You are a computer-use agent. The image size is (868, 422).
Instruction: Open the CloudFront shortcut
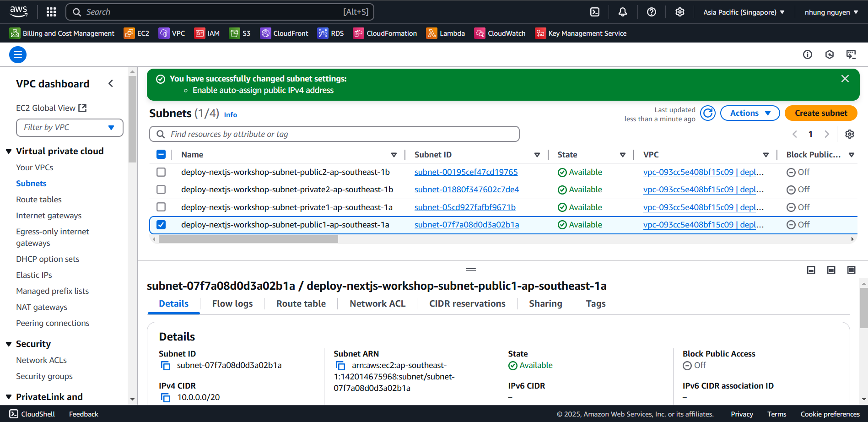coord(284,33)
